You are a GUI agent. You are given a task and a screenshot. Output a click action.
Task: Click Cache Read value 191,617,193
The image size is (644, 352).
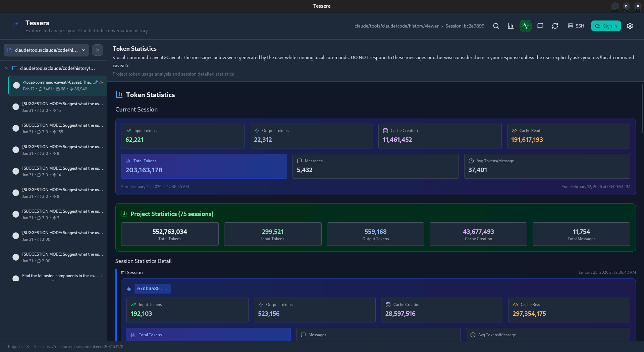click(x=527, y=140)
